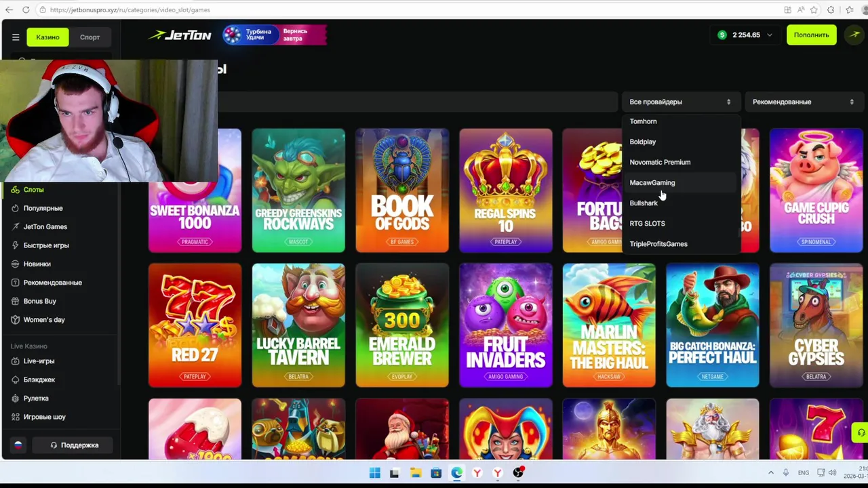Image resolution: width=868 pixels, height=488 pixels.
Task: Select Tomhorn provider from the list
Action: tap(679, 121)
